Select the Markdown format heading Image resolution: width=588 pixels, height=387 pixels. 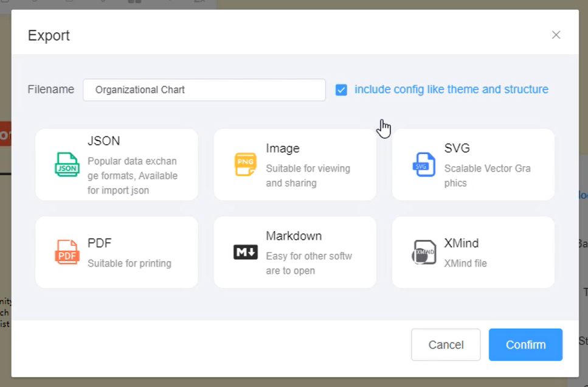[294, 236]
